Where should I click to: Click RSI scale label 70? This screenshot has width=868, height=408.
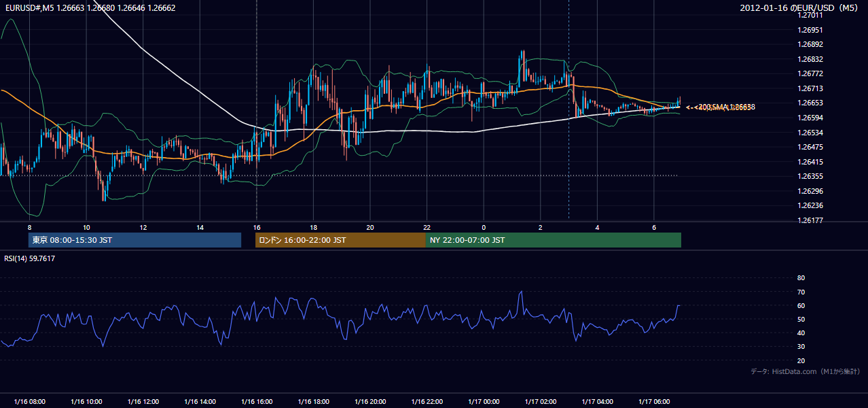coord(801,292)
